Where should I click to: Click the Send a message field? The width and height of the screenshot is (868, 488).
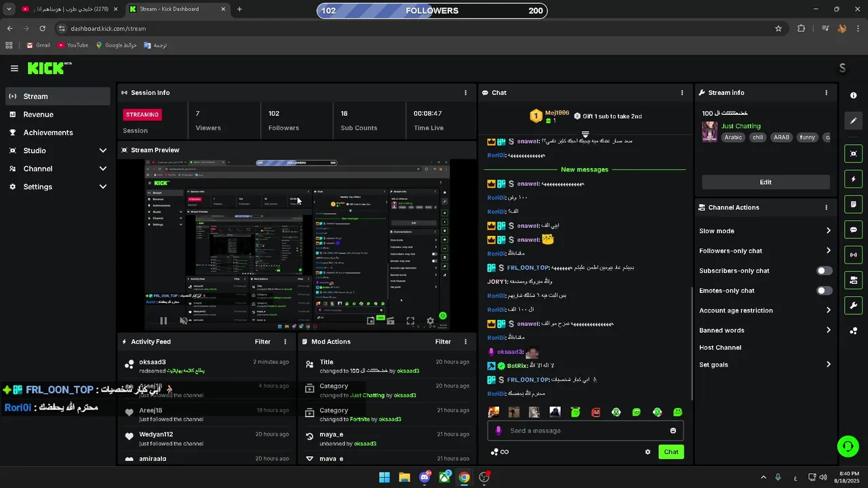(585, 430)
